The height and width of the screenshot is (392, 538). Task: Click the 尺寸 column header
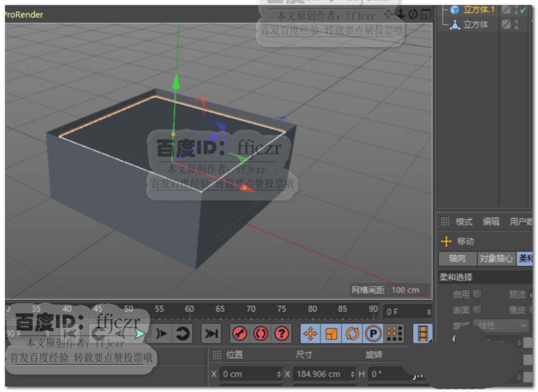click(303, 354)
